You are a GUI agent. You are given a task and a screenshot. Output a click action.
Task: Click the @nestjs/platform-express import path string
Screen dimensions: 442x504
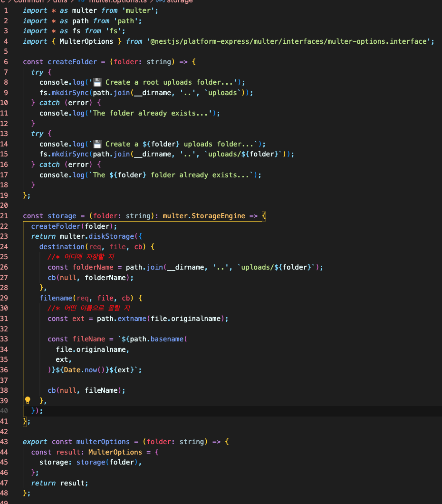[x=288, y=41]
